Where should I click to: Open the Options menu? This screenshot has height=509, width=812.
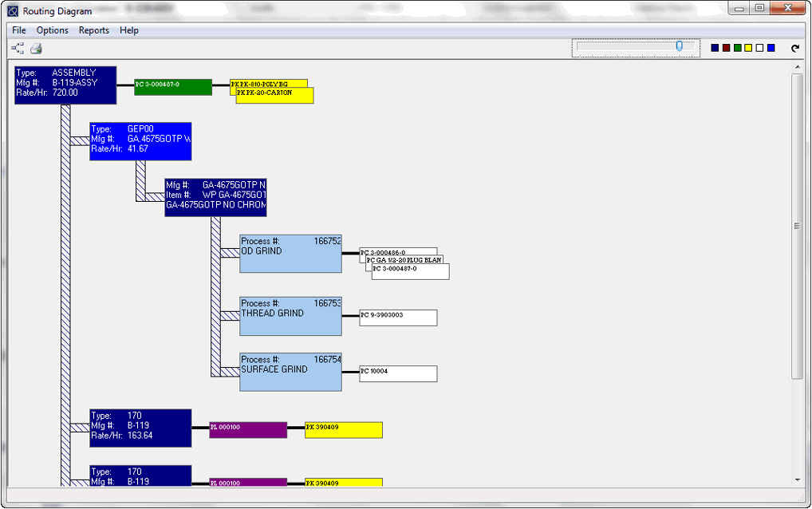[x=53, y=30]
